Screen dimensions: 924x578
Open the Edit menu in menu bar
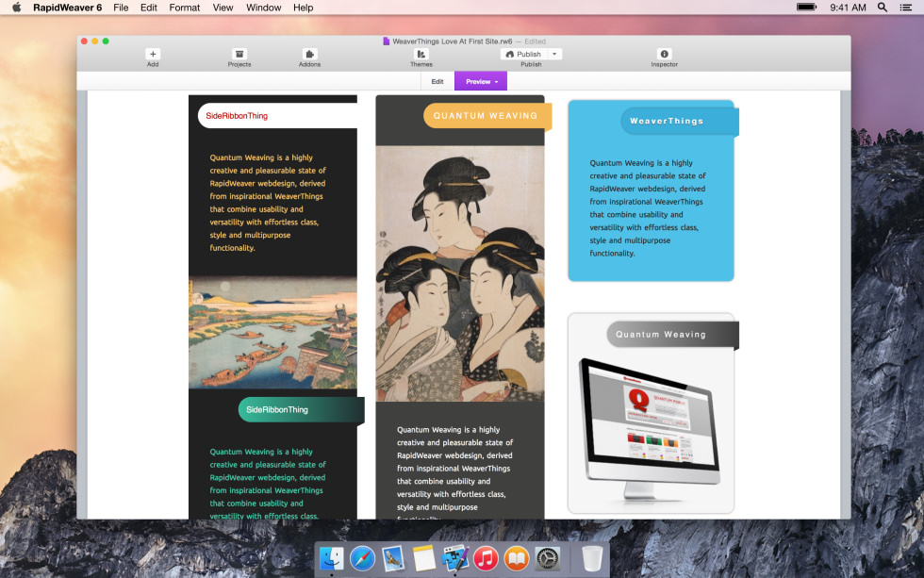point(149,8)
